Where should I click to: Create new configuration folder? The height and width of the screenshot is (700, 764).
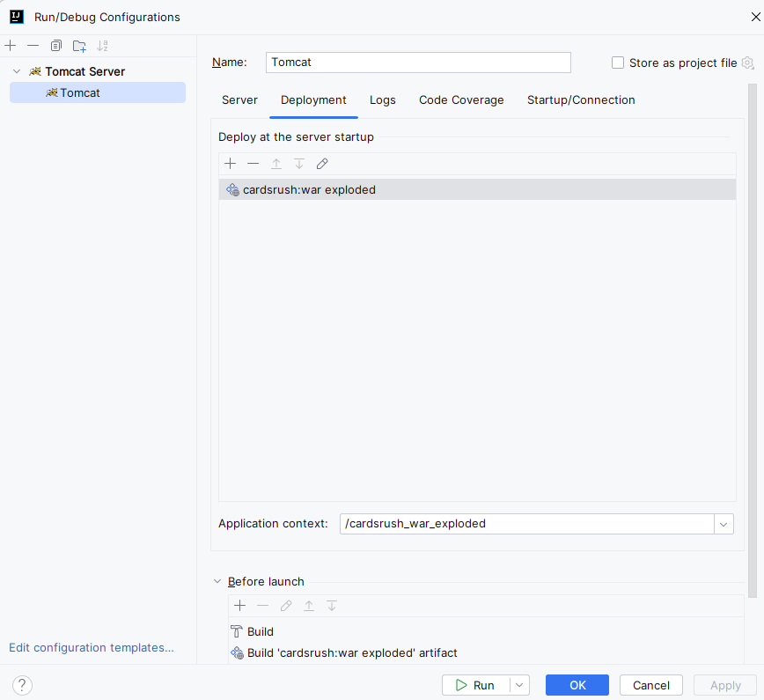tap(79, 46)
